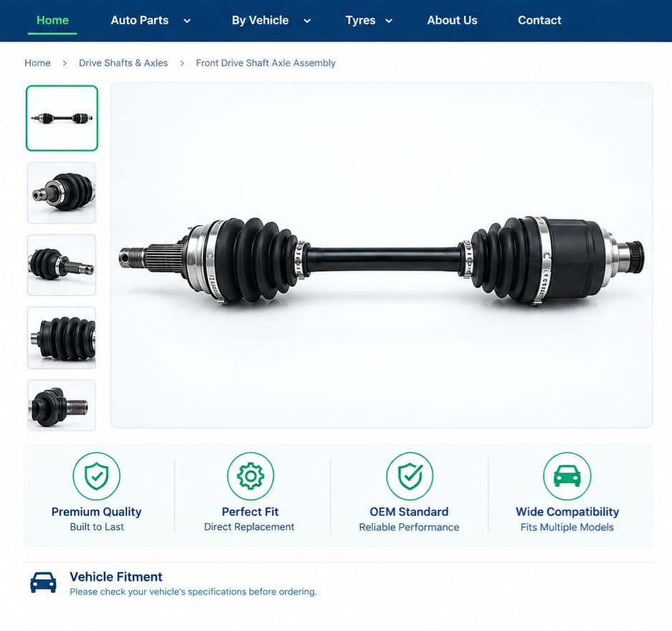
Task: Click the vehicle specifications notice text
Action: [x=194, y=592]
